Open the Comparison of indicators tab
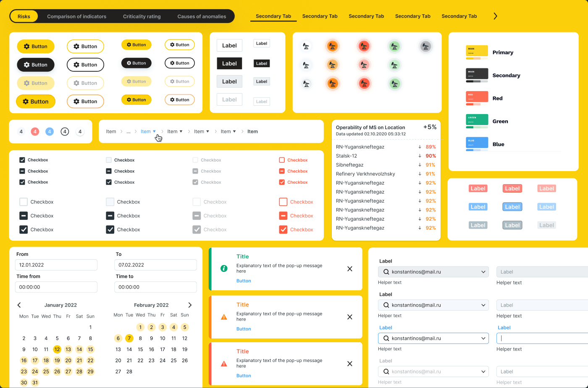The height and width of the screenshot is (388, 588). pos(76,16)
